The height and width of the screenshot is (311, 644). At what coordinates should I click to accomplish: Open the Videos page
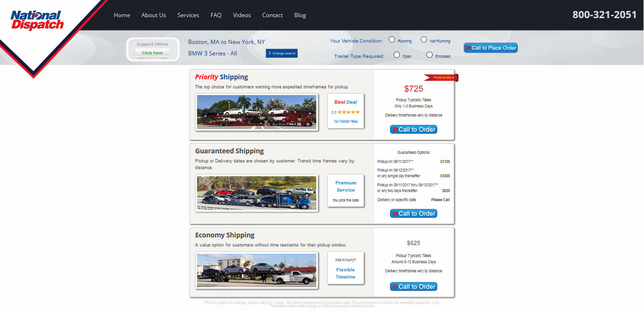pyautogui.click(x=242, y=15)
